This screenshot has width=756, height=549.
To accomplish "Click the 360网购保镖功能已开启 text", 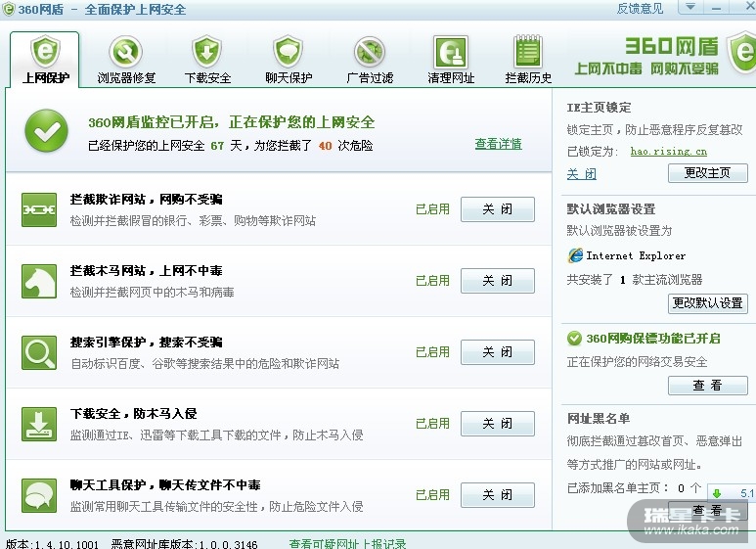I will pyautogui.click(x=653, y=339).
